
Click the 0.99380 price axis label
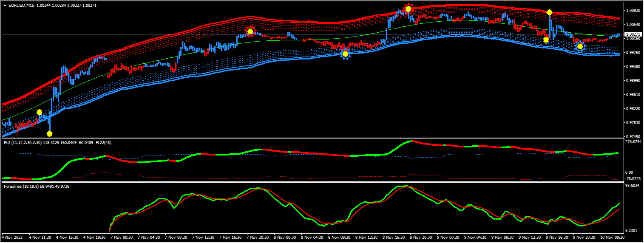633,67
